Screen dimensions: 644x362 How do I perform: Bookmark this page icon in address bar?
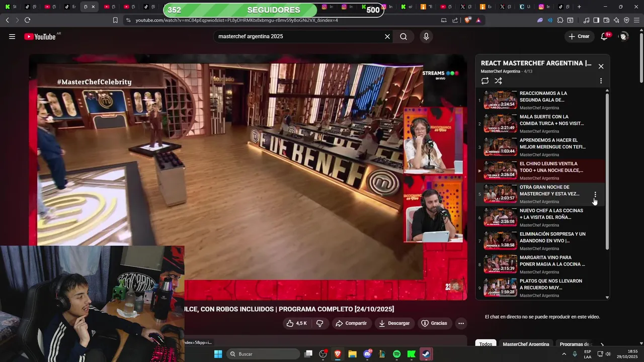[x=115, y=20]
